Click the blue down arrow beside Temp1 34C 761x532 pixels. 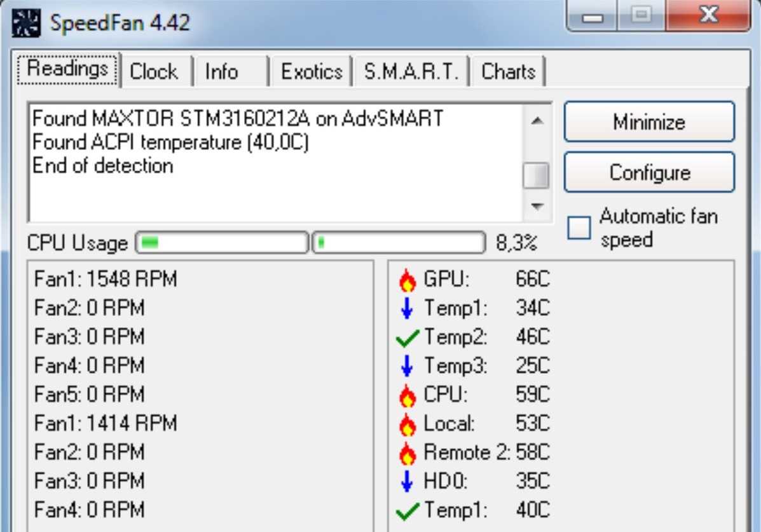(407, 308)
